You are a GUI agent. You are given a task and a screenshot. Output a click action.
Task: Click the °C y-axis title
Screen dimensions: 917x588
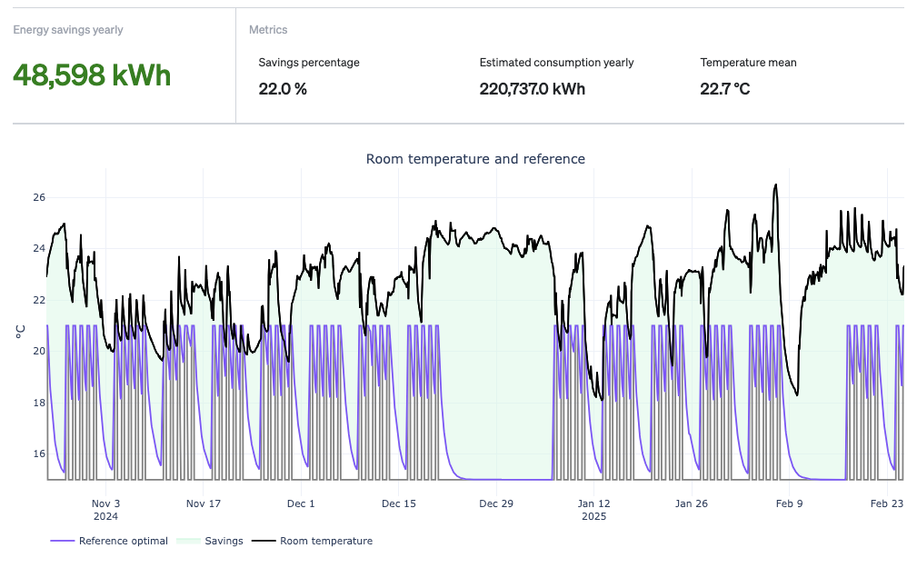pos(18,332)
